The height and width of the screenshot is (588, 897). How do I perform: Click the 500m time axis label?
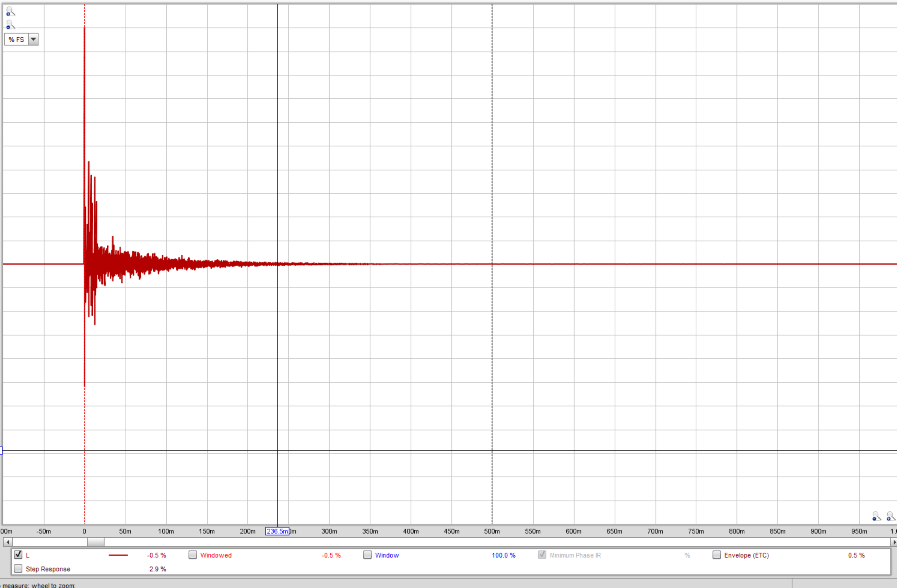coord(492,531)
